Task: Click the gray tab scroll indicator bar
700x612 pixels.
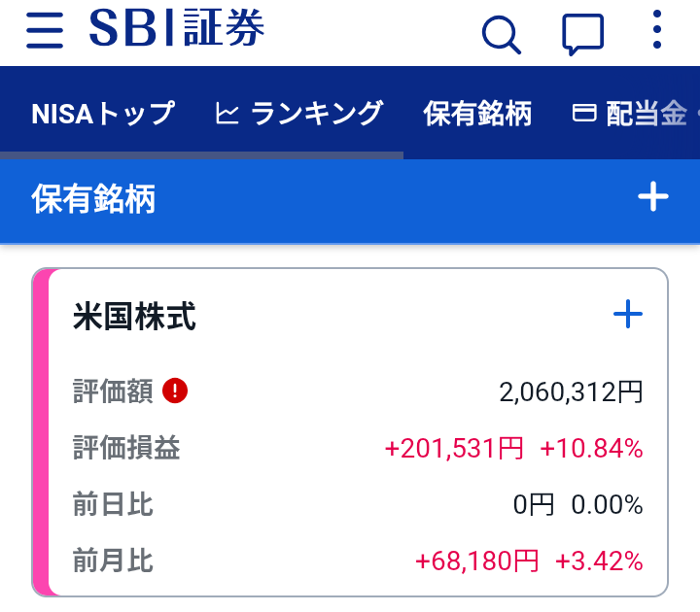Action: point(202,155)
